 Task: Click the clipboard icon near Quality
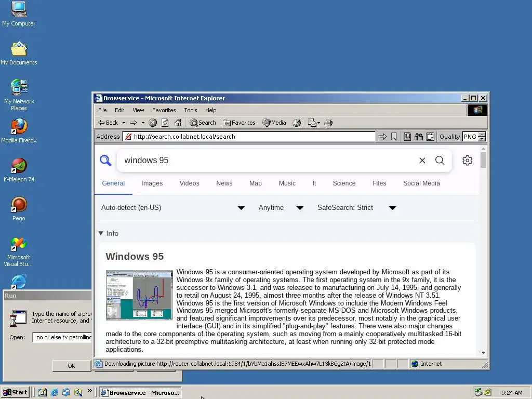[430, 137]
